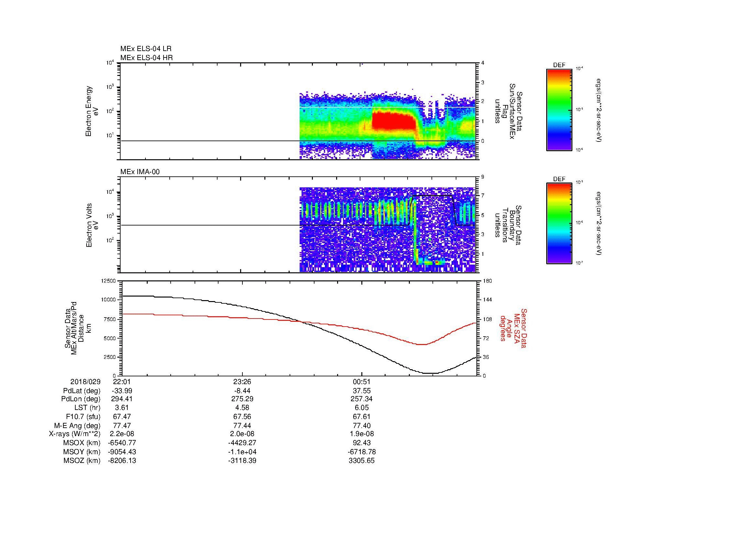Click the 'MSOX (km)' row label
Image resolution: width=756 pixels, height=534 pixels.
pos(82,443)
